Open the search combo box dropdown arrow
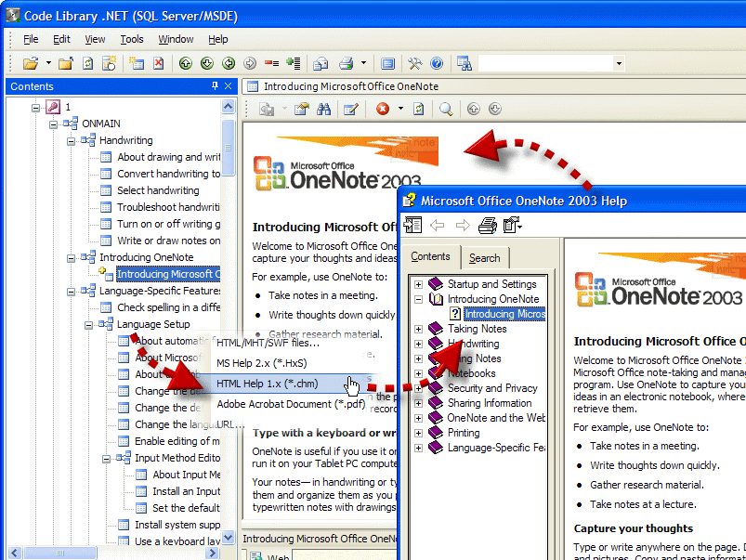The width and height of the screenshot is (746, 560). pos(619,63)
